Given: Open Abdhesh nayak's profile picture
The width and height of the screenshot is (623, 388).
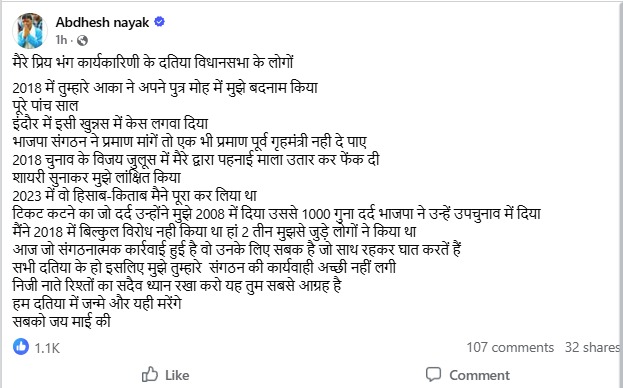Looking at the screenshot, I should (x=30, y=31).
